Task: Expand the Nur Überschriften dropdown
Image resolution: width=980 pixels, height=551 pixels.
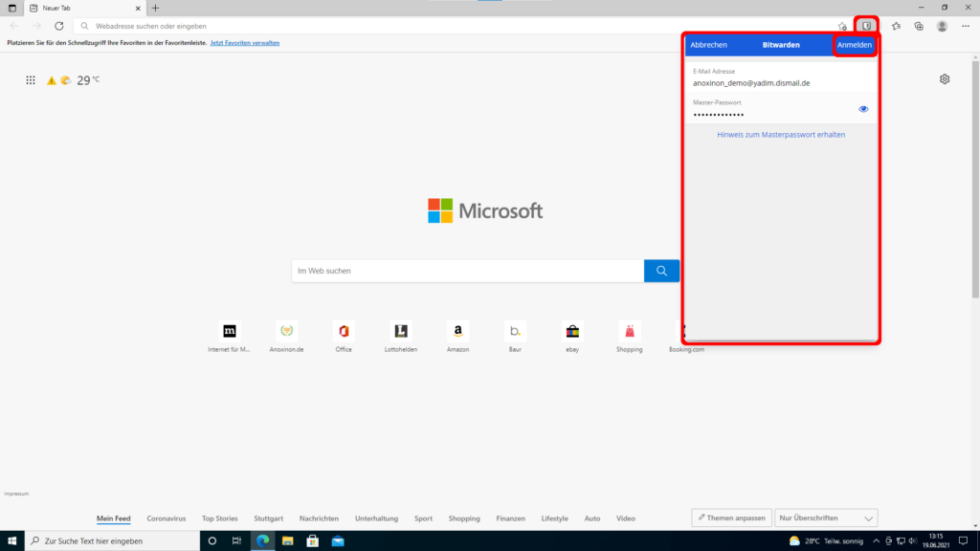Action: [x=826, y=518]
